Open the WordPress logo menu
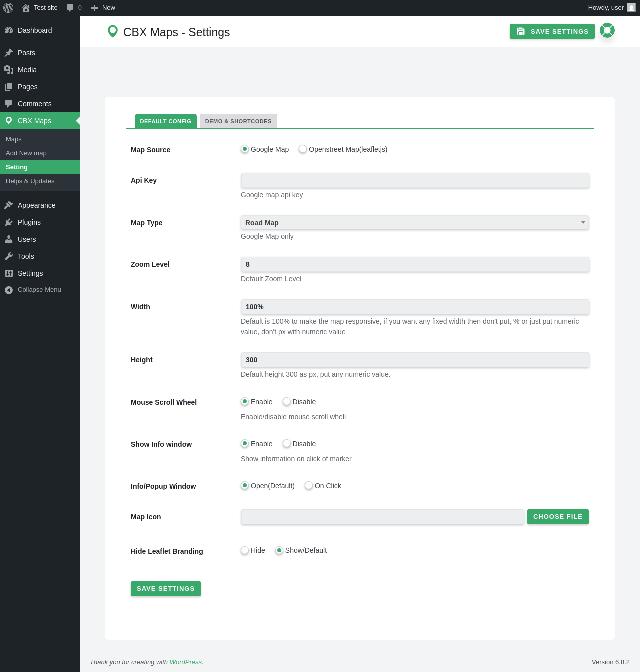640x672 pixels. point(8,8)
